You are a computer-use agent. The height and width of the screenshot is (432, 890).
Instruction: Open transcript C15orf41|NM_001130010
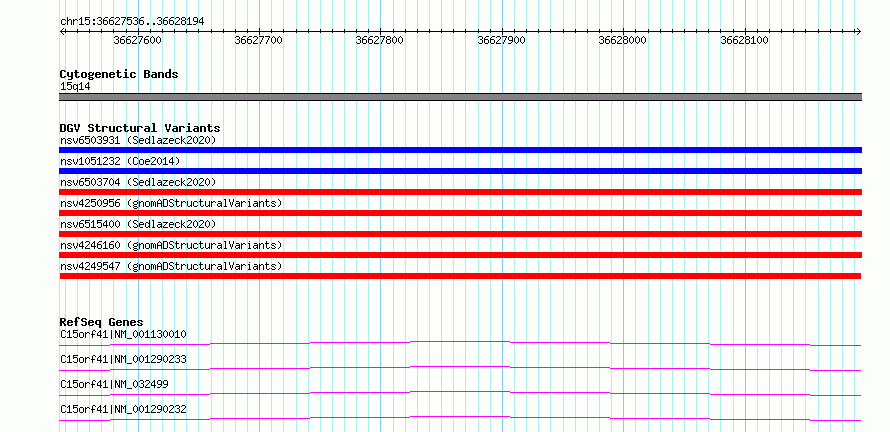(123, 334)
